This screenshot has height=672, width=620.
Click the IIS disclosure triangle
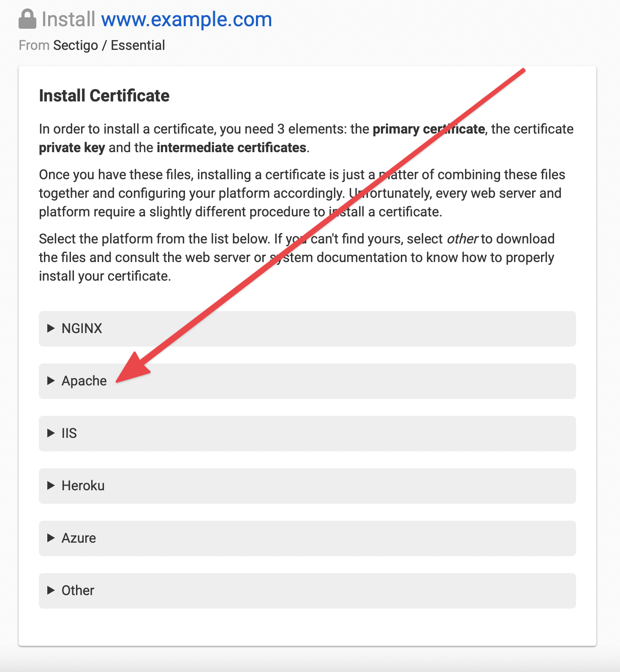coord(51,433)
